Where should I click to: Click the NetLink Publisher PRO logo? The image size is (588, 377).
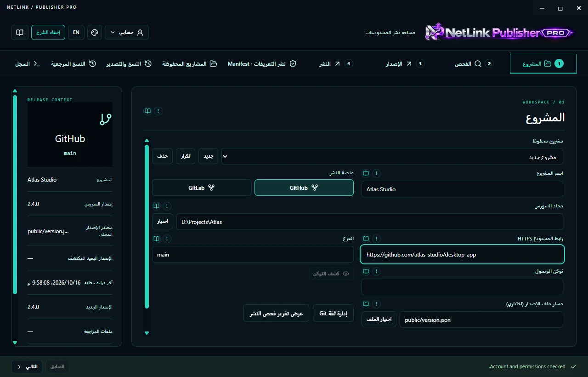pyautogui.click(x=500, y=32)
